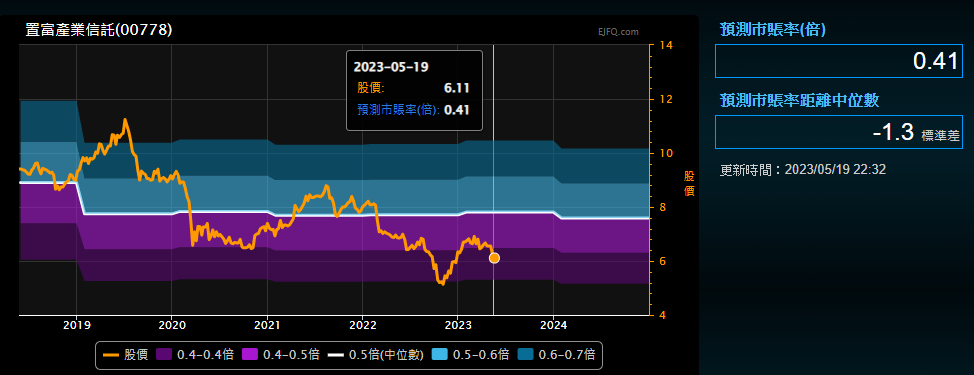Click the tooltip 預測市賬率(倍) row
The height and width of the screenshot is (375, 974).
[413, 110]
